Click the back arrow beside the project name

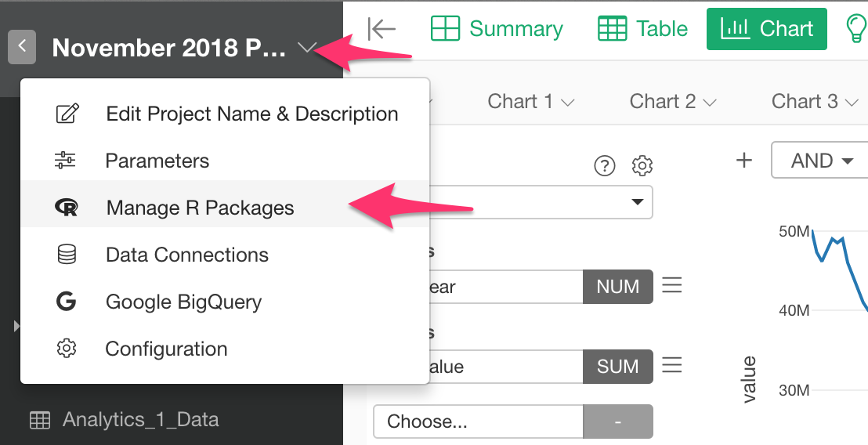pyautogui.click(x=22, y=47)
